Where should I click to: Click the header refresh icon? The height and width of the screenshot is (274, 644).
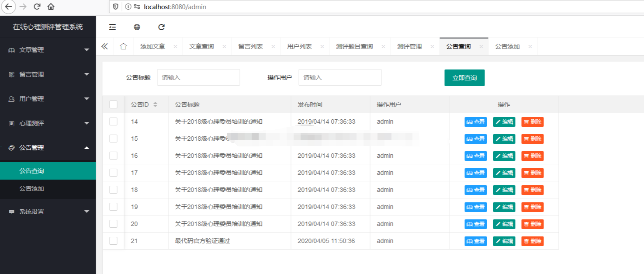162,27
